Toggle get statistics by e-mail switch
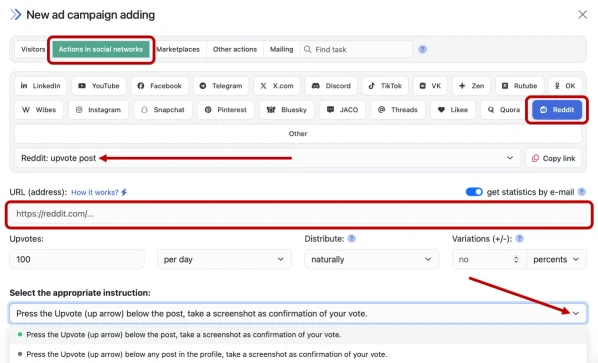The width and height of the screenshot is (598, 363). coord(474,192)
